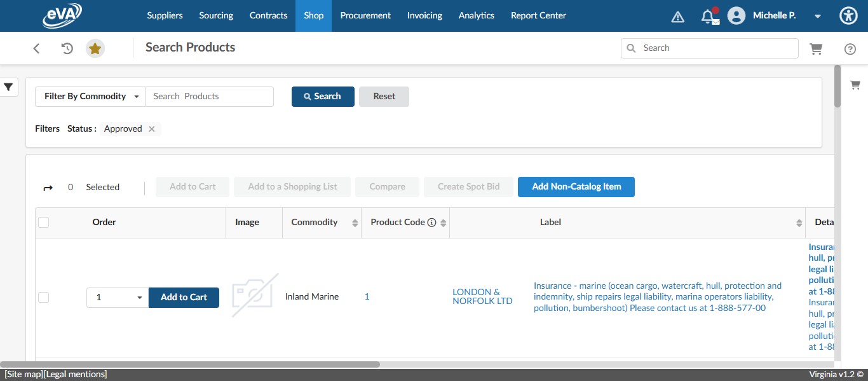Open the history icon
The image size is (868, 381).
pyautogui.click(x=66, y=48)
